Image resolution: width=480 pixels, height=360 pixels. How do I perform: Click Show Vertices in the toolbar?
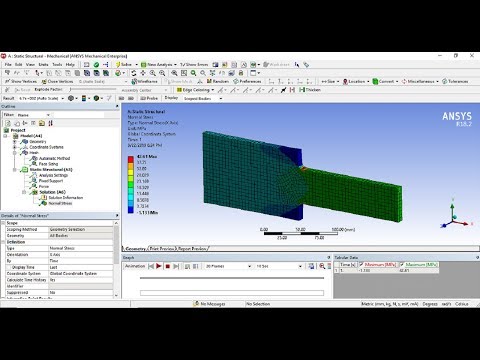point(21,81)
